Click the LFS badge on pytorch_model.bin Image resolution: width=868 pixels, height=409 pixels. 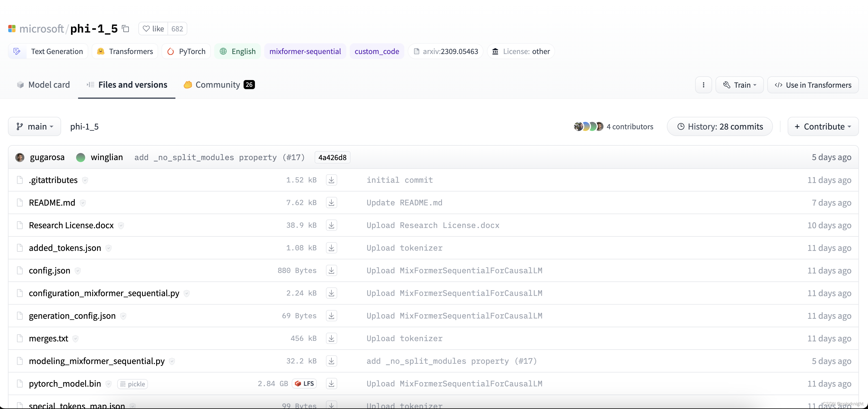tap(304, 384)
